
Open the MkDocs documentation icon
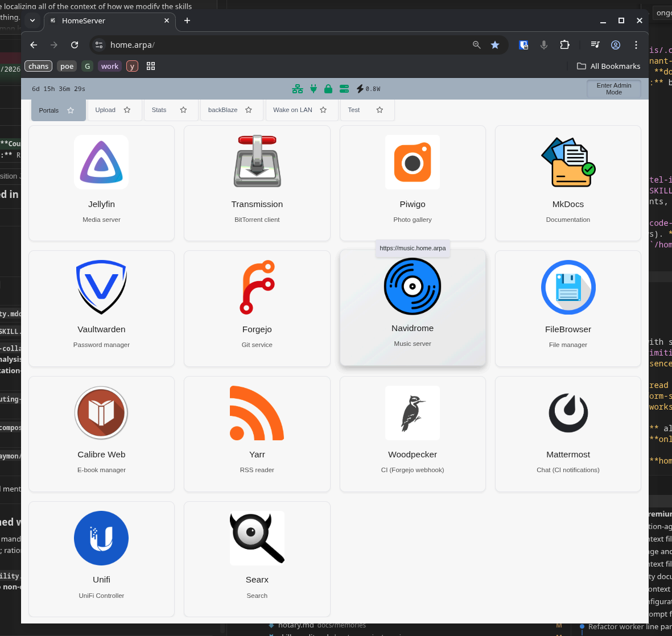coord(568,162)
